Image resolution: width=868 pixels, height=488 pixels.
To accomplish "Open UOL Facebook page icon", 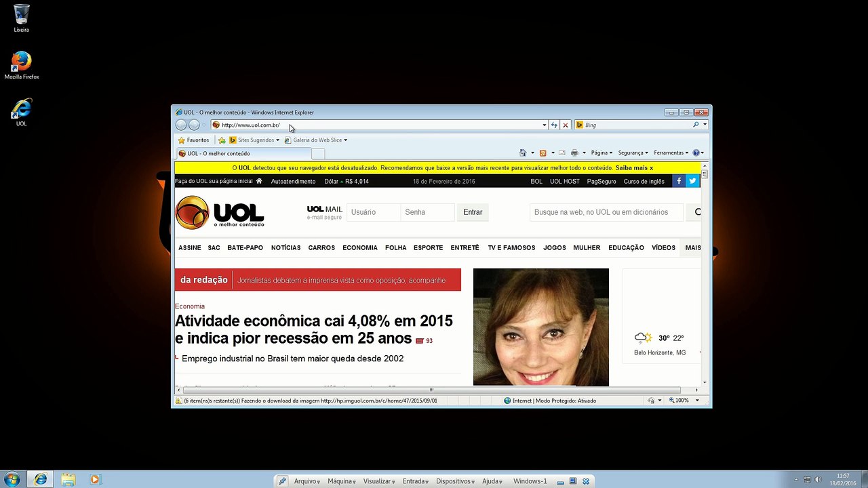I will (x=679, y=181).
